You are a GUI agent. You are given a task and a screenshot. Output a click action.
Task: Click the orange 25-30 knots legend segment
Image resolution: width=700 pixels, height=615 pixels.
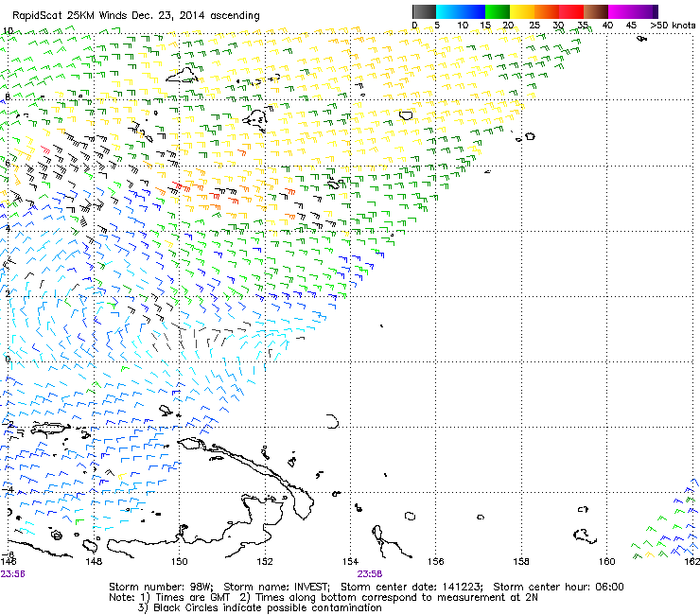pos(547,11)
